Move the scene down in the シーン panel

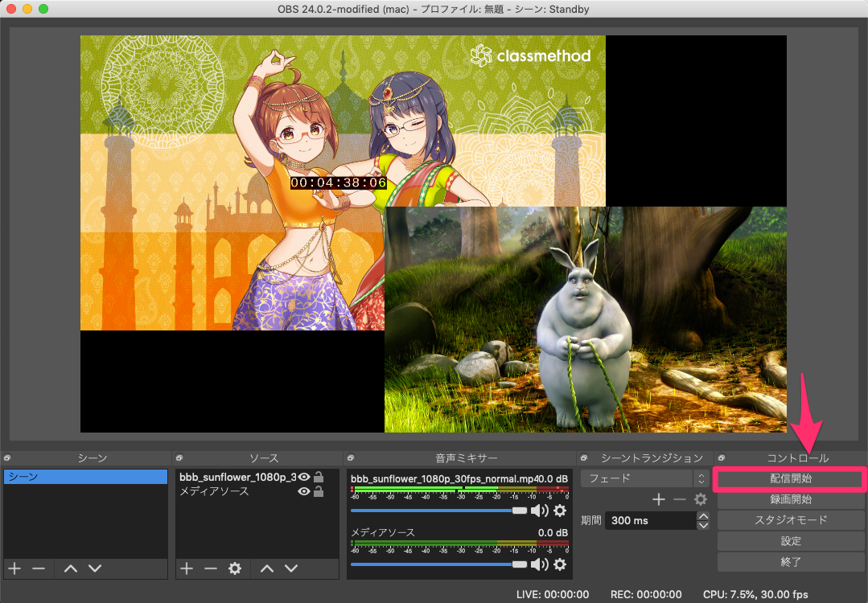(x=95, y=568)
